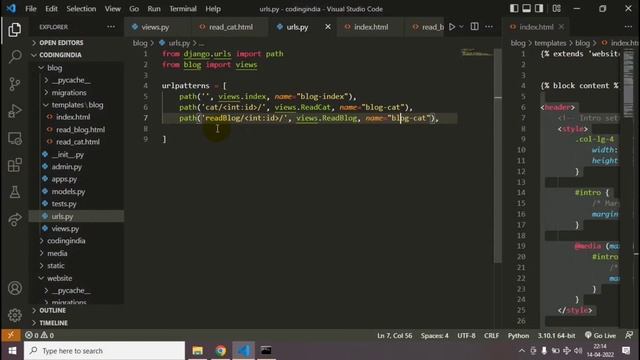The image size is (640, 360).
Task: Run Python file play button
Action: (452, 27)
